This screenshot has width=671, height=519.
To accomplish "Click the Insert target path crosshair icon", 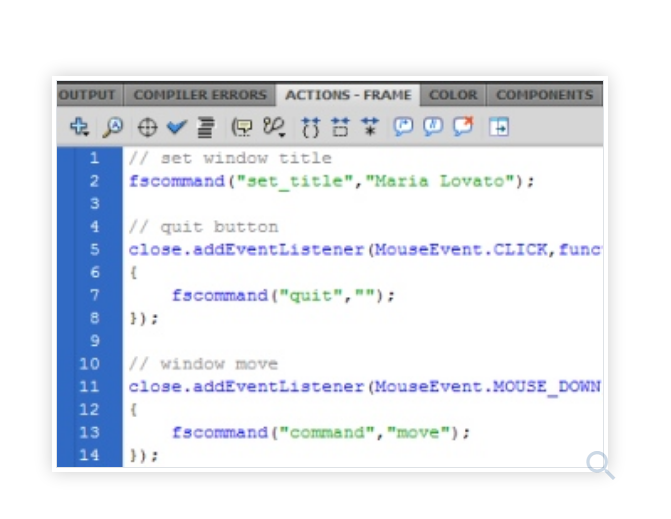I will tap(147, 128).
